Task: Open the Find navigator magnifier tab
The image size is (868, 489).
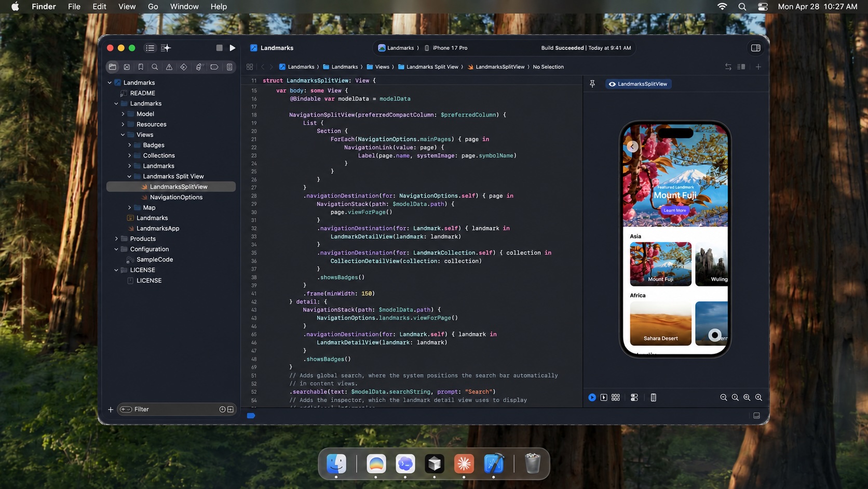Action: click(155, 67)
